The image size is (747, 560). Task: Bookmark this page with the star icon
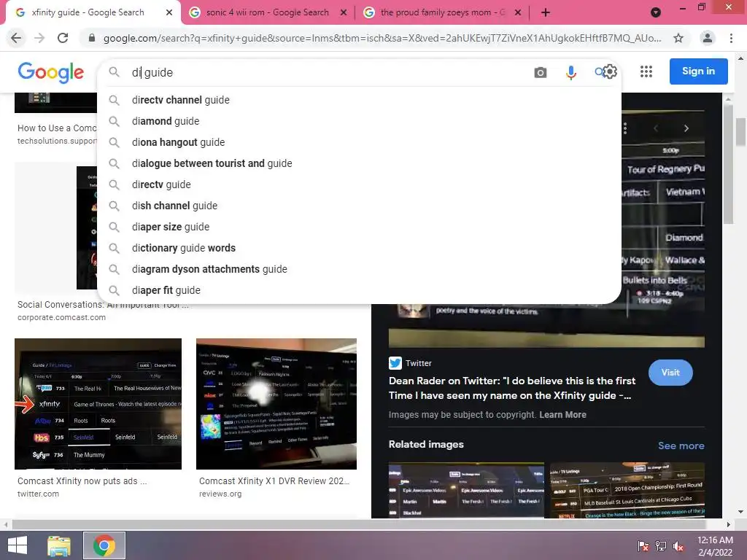(x=678, y=38)
